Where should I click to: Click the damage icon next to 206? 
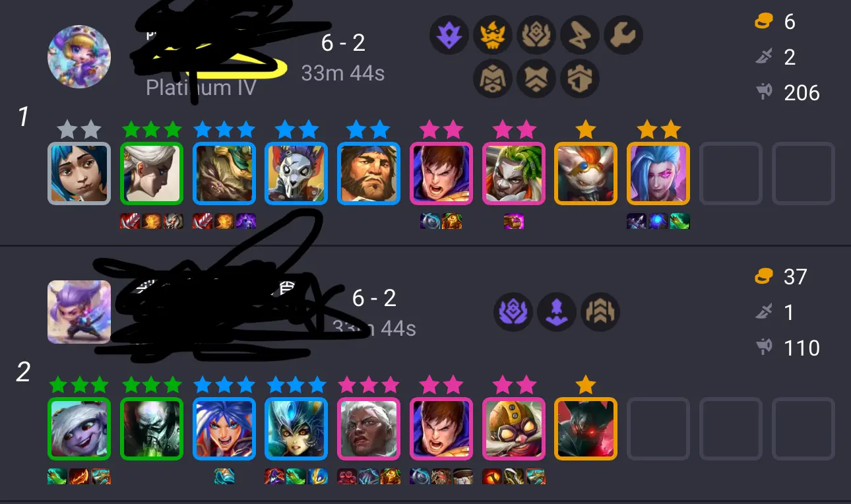(764, 92)
